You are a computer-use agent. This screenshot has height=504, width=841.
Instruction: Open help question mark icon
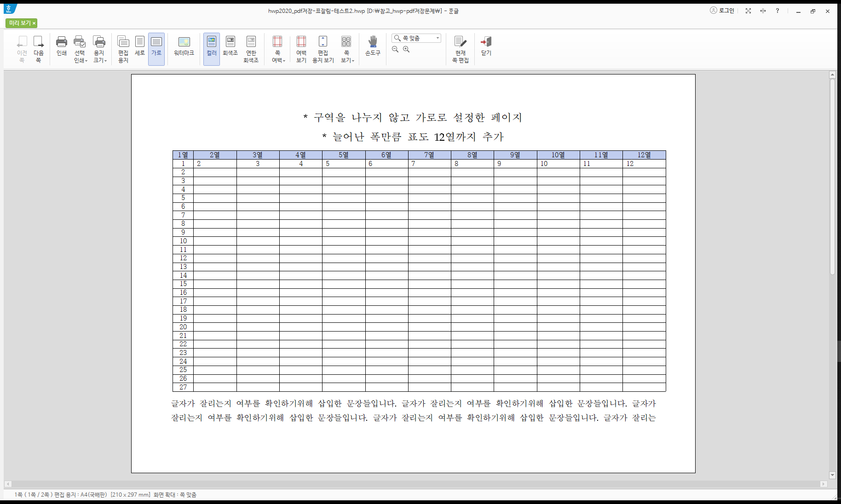[778, 11]
